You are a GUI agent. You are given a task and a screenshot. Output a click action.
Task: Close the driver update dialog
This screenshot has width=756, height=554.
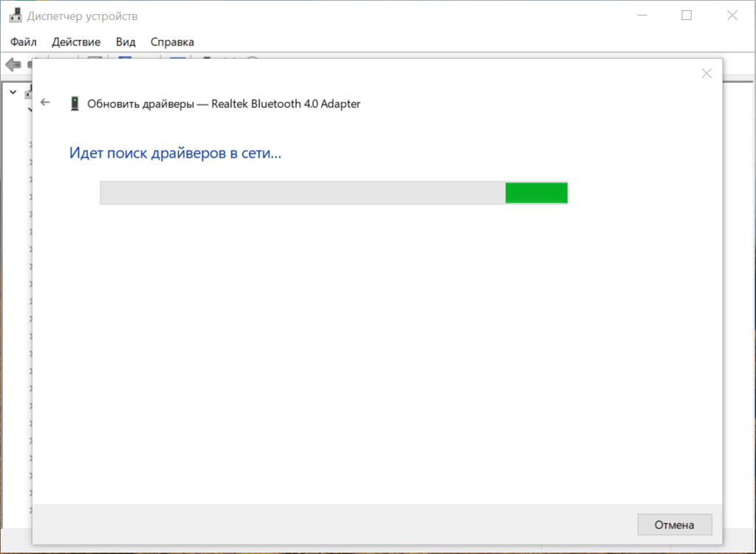pos(707,73)
